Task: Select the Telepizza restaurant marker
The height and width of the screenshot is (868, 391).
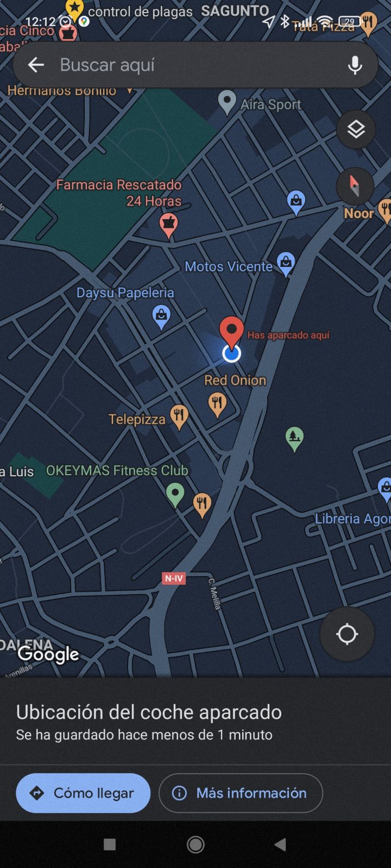Action: click(x=179, y=418)
